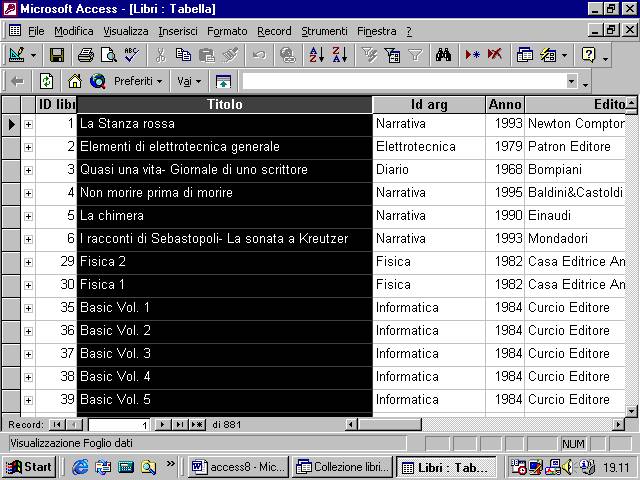Viewport: 640px width, 480px height.
Task: Go to next record navigation button
Action: click(163, 424)
